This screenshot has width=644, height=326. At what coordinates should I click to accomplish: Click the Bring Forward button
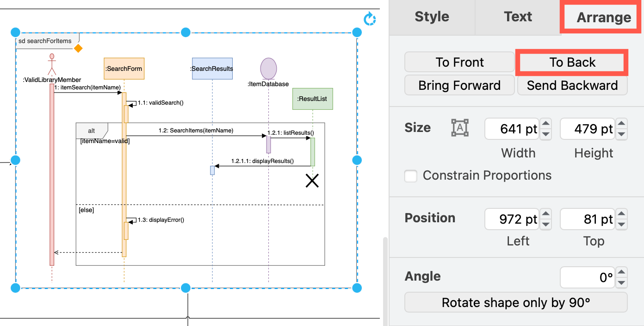coord(459,85)
